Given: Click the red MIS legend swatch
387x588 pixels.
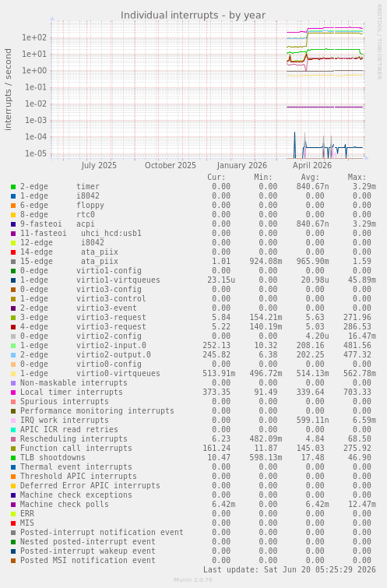Looking at the screenshot, I should [x=13, y=523].
